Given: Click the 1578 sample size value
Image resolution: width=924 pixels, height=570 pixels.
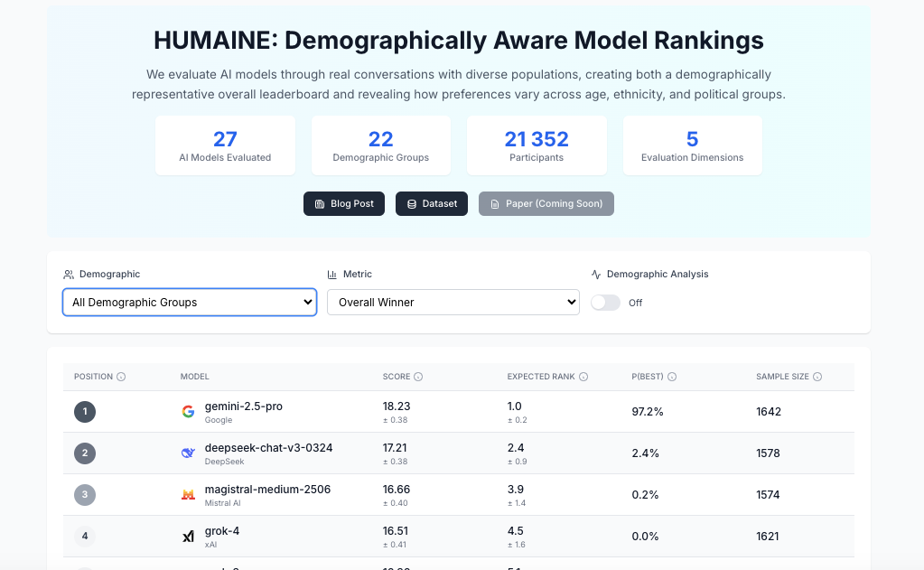Looking at the screenshot, I should 768,453.
